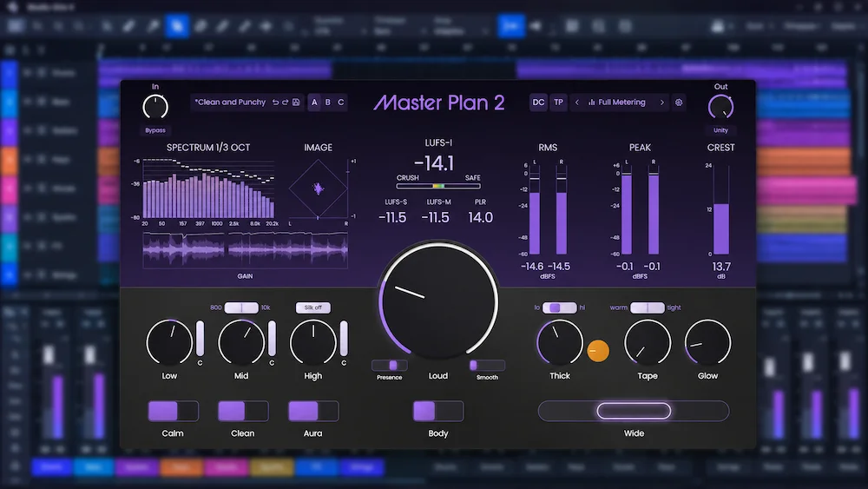This screenshot has height=489, width=868.
Task: Click the vertical C slider beside High knob
Action: [x=344, y=338]
